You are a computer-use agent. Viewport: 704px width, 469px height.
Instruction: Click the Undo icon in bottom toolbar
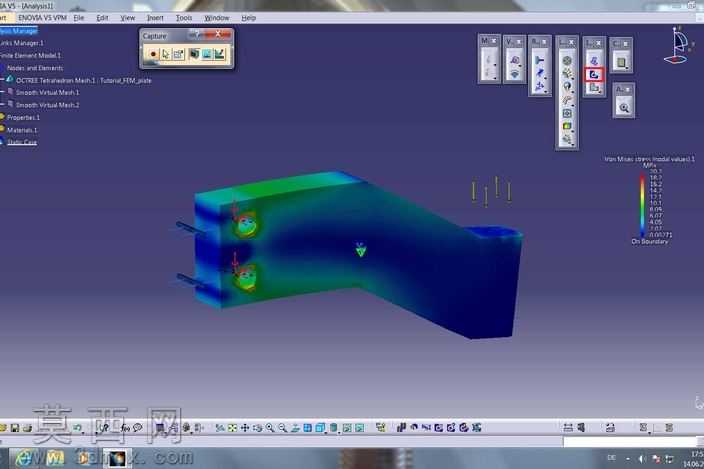[x=77, y=428]
